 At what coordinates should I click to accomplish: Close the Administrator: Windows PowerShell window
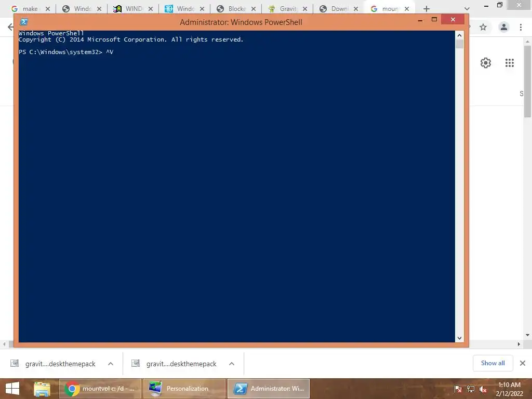453,19
